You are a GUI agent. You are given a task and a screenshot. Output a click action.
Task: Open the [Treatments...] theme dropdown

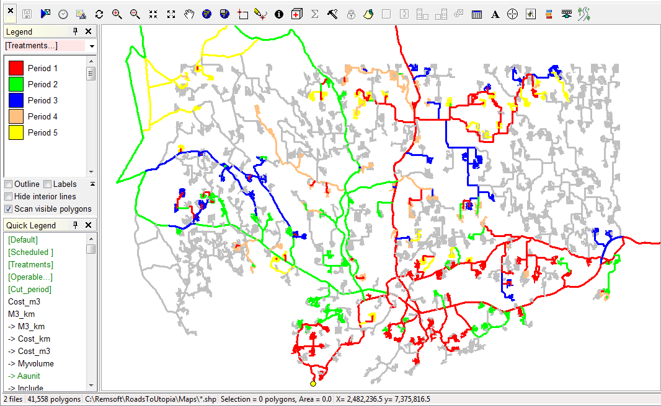(91, 46)
